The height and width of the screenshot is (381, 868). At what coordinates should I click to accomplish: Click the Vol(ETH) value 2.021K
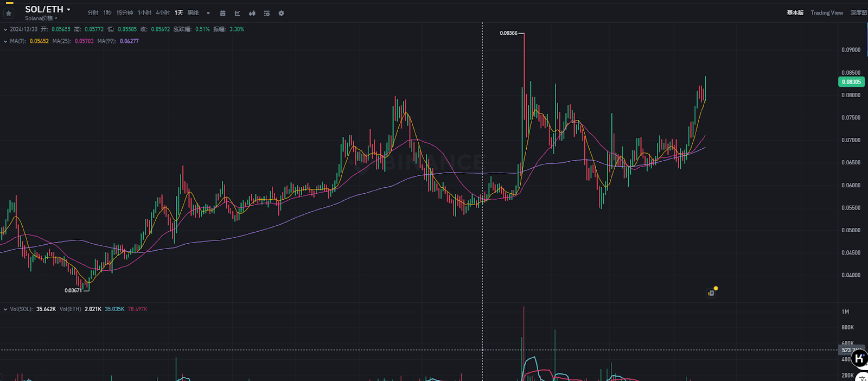93,309
